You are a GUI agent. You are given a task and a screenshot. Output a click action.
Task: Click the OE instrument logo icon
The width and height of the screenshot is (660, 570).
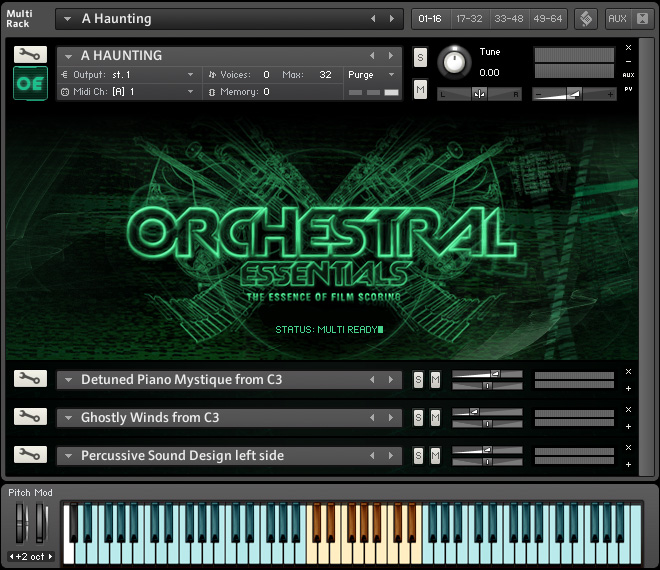click(30, 83)
